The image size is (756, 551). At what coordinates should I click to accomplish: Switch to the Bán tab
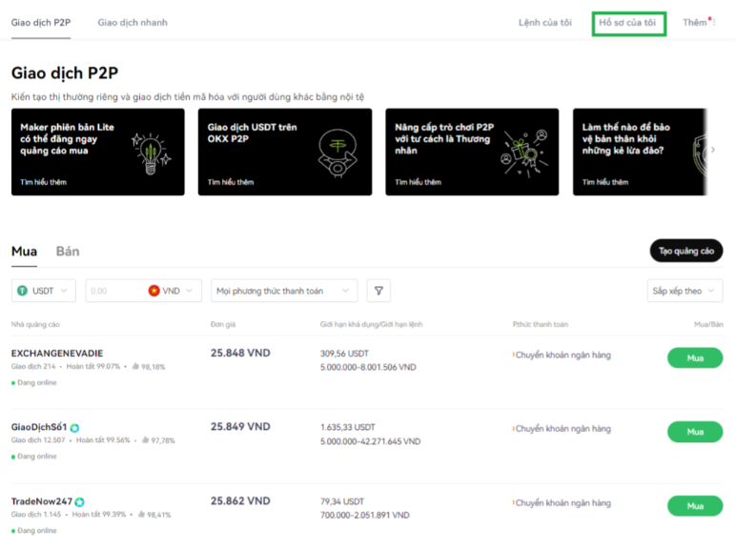[68, 252]
